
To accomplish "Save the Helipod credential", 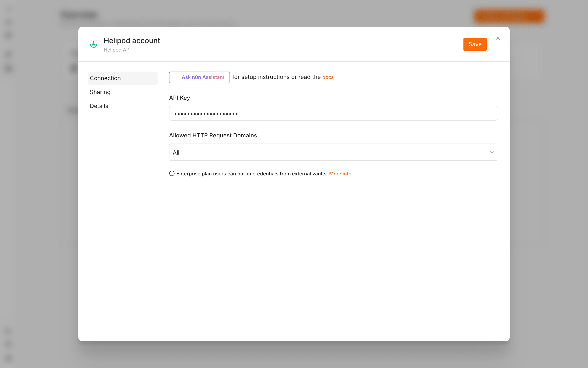I will pos(475,44).
